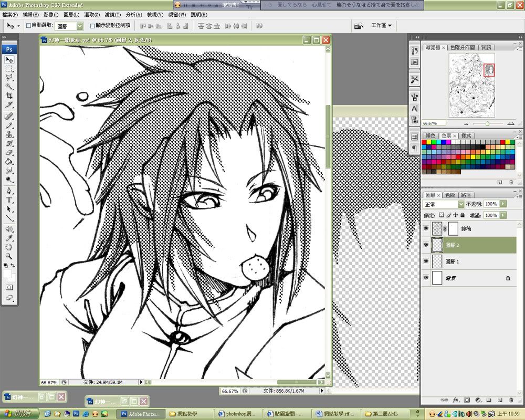Toggle lock position in Layers panel
Viewport: 525px width, 420px height.
point(455,215)
